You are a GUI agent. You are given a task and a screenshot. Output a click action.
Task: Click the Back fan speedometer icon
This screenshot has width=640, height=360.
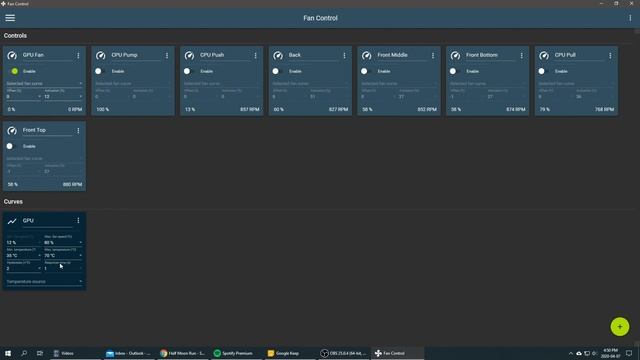pyautogui.click(x=278, y=55)
